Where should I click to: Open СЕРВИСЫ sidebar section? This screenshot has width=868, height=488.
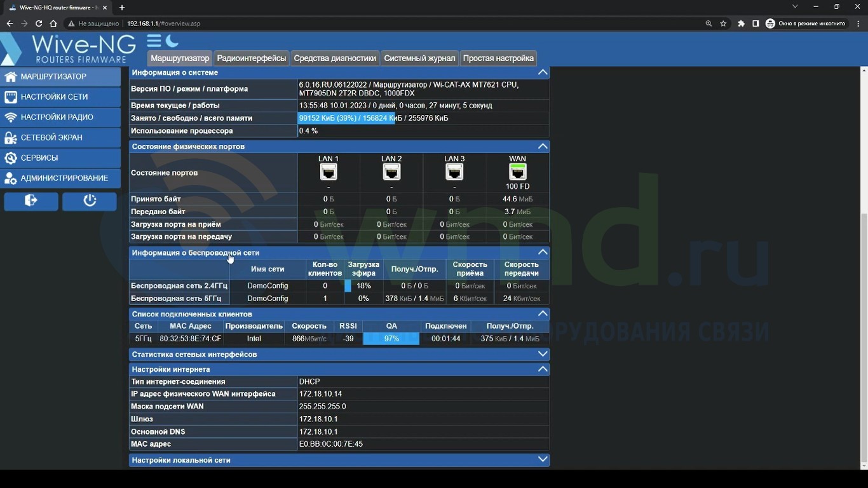pos(60,158)
